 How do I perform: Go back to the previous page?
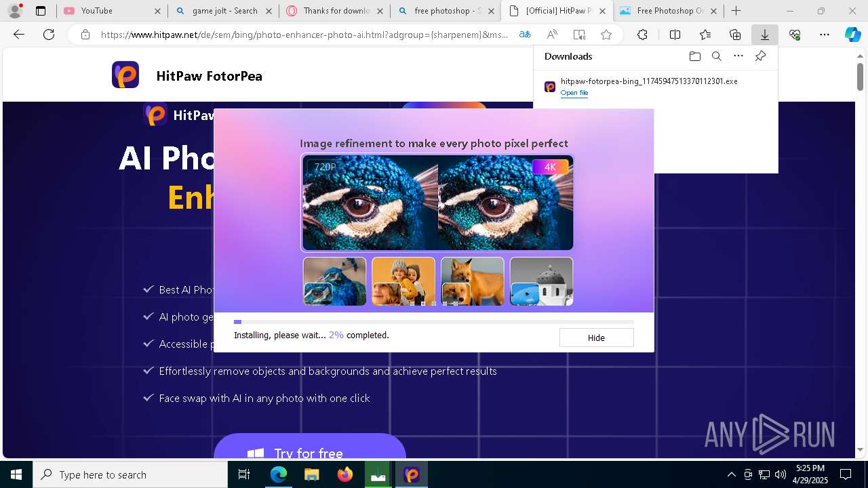coord(19,35)
